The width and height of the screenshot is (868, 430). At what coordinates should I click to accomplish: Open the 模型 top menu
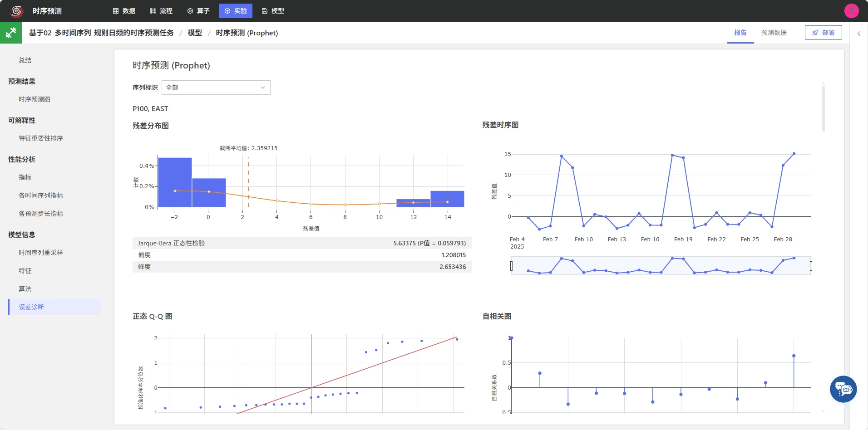(273, 11)
